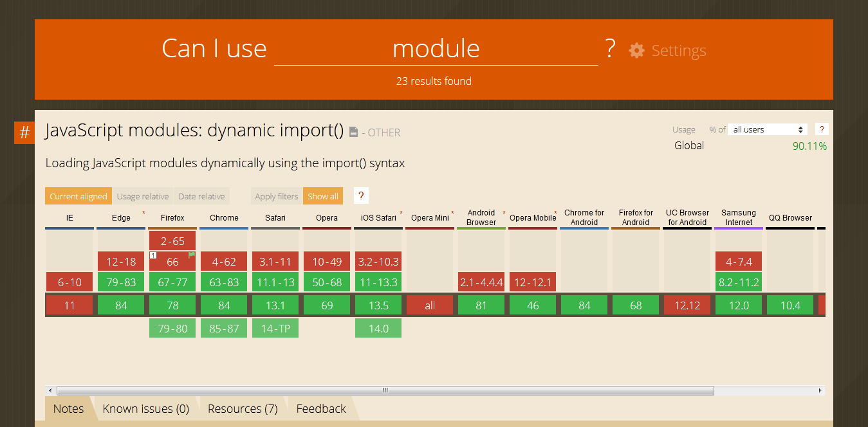Open the all users dropdown
The height and width of the screenshot is (427, 868).
click(x=768, y=129)
